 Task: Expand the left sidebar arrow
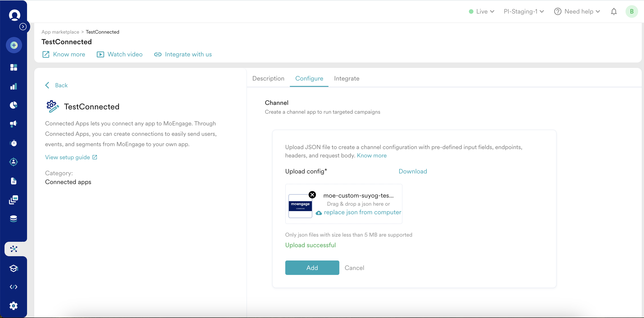click(23, 27)
